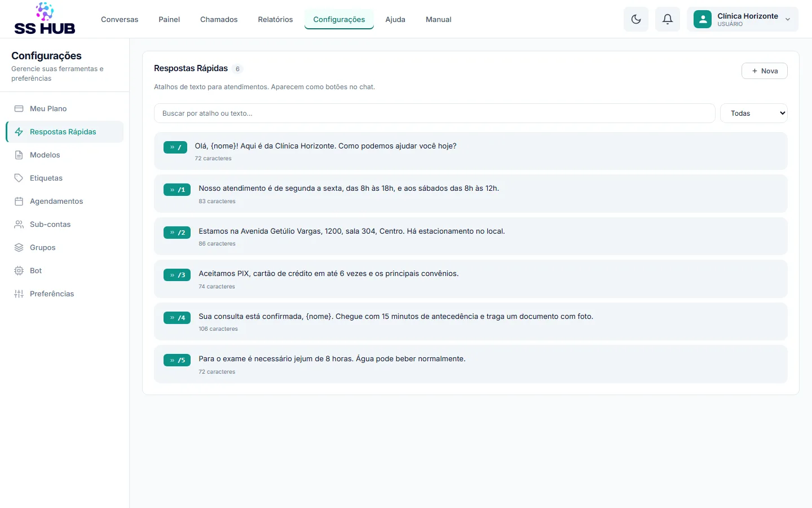Select the 'Estamos na Avenida Getúlio Vargas' reply

[x=351, y=231]
